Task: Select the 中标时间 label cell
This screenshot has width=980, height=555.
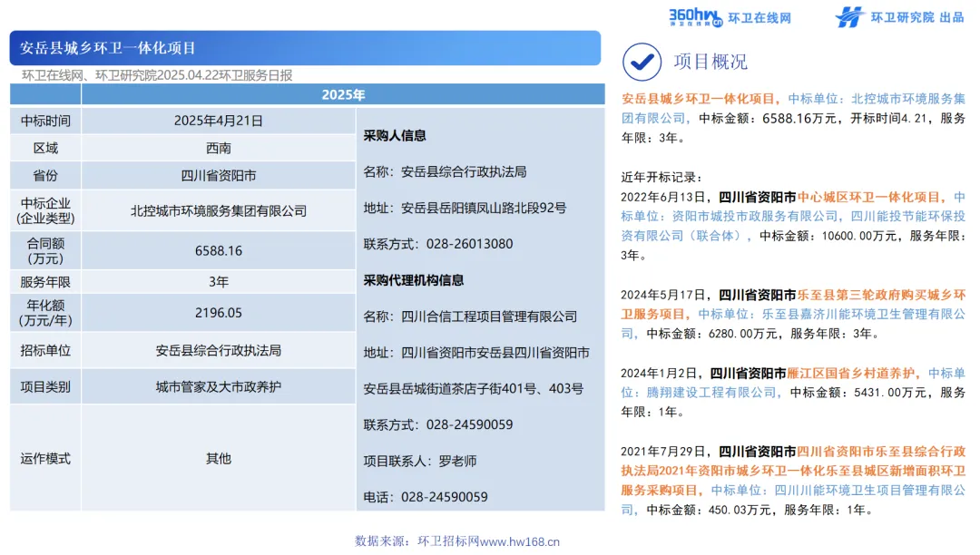Action: pos(45,122)
